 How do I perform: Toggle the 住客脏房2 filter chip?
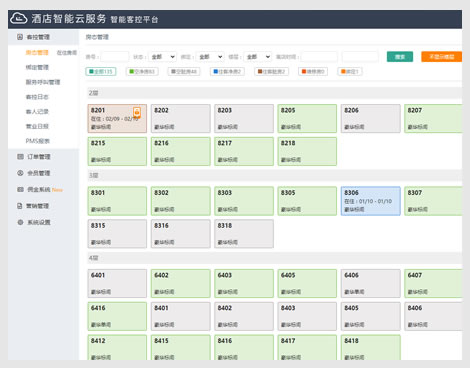pos(271,71)
